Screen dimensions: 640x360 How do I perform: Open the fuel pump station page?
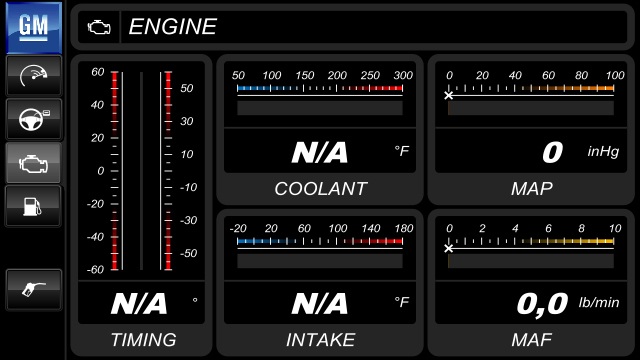point(34,206)
